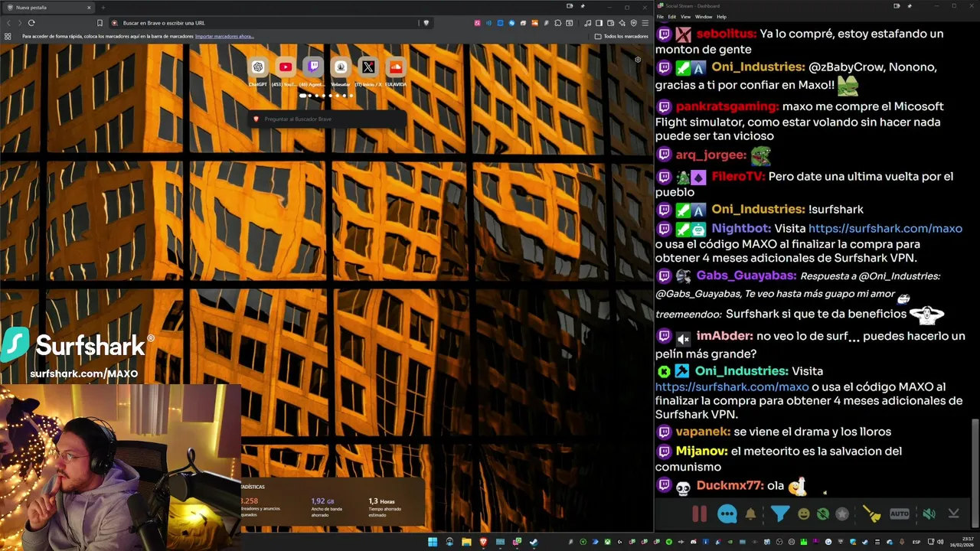Open the apps grid in bookmarks bar
Image resolution: width=980 pixels, height=551 pixels.
click(8, 36)
